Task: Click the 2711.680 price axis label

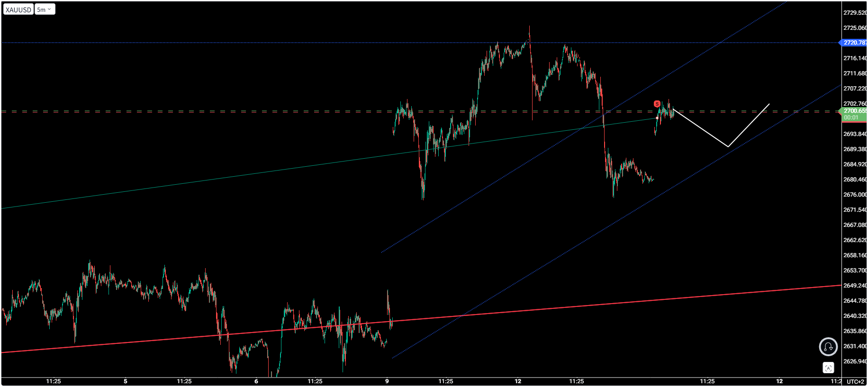Action: [855, 73]
